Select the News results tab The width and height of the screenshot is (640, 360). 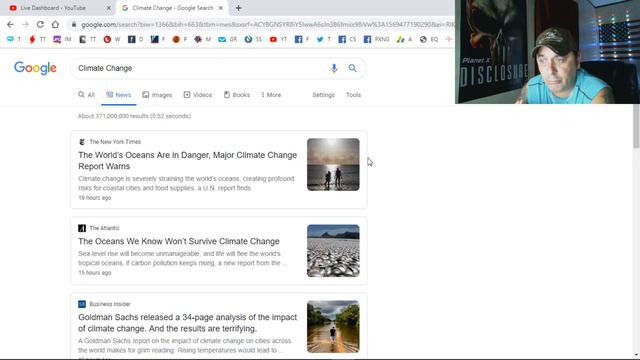[119, 95]
